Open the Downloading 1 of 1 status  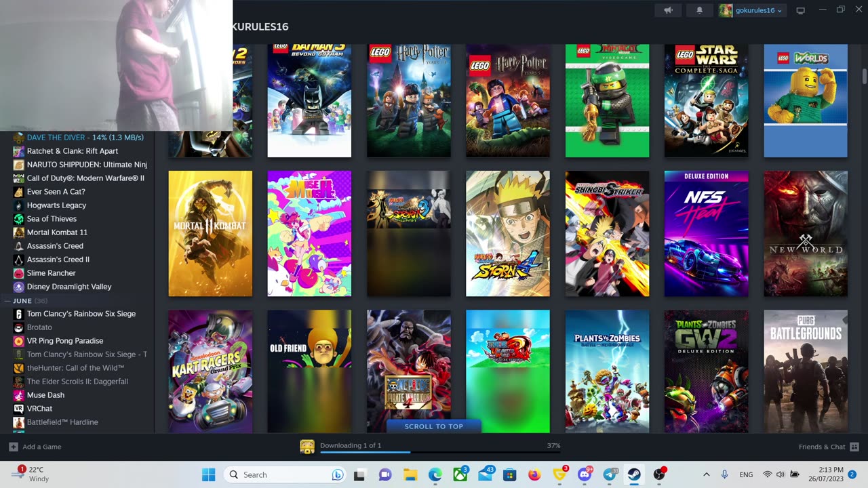coord(351,445)
